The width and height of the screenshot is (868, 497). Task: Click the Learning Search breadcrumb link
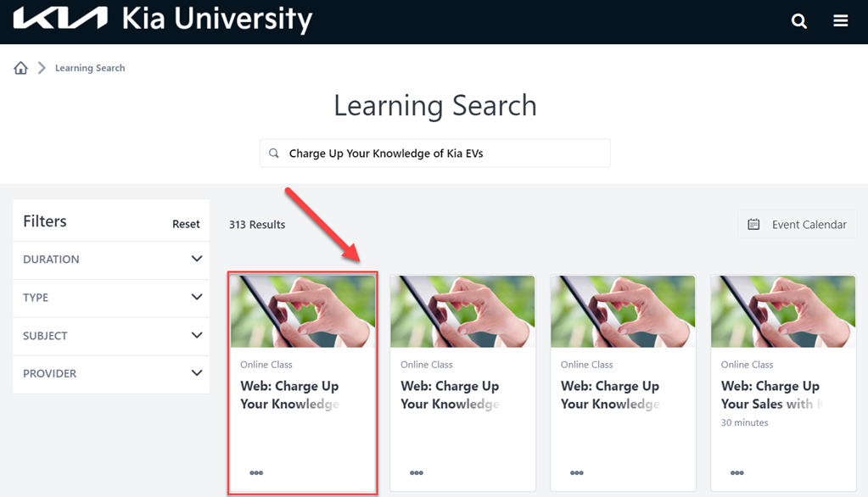click(x=90, y=68)
